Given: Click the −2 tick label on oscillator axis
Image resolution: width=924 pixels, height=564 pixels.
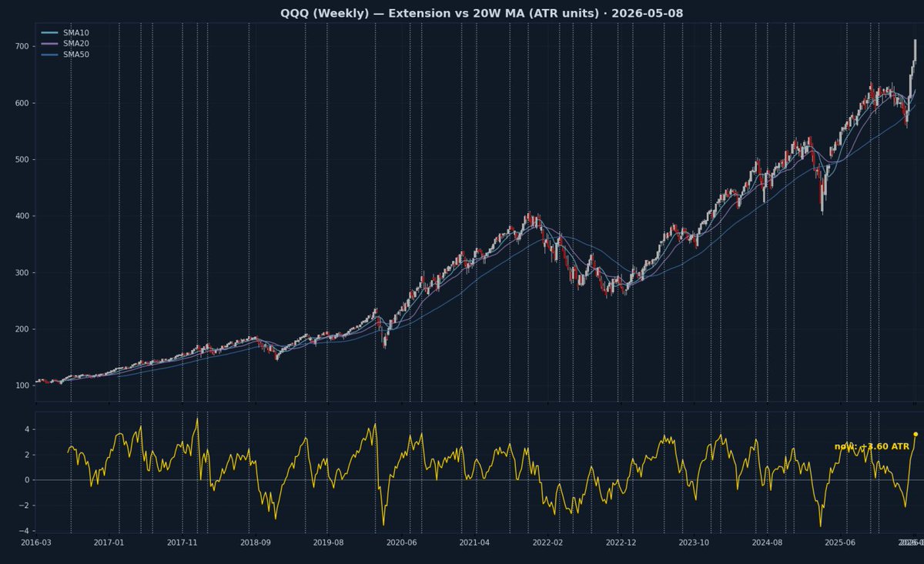Looking at the screenshot, I should click(25, 506).
